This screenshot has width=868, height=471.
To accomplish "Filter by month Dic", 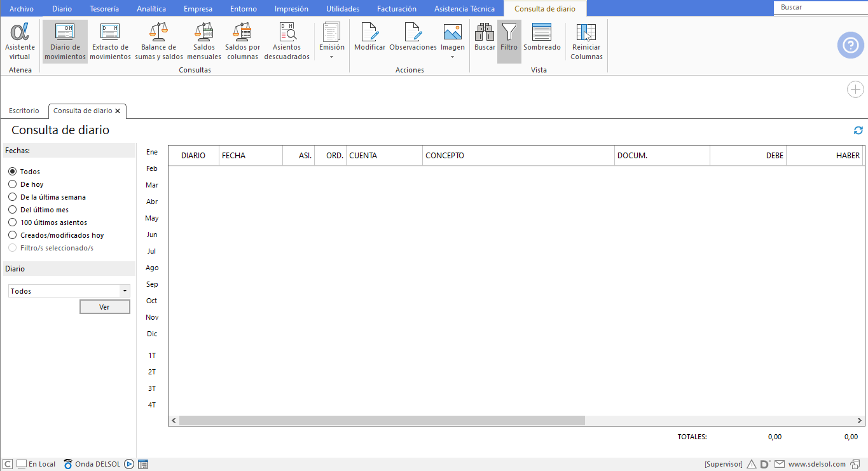I will click(152, 334).
